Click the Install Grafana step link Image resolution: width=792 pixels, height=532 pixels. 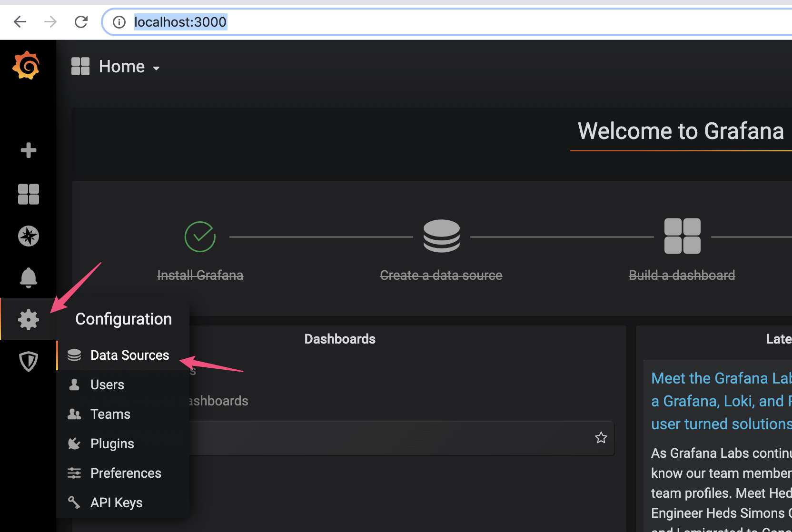point(200,275)
